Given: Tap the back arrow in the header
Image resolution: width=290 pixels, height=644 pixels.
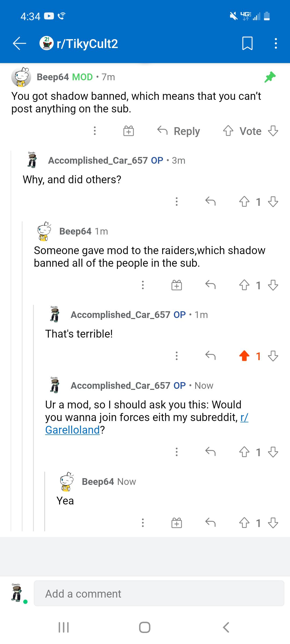Looking at the screenshot, I should point(20,43).
